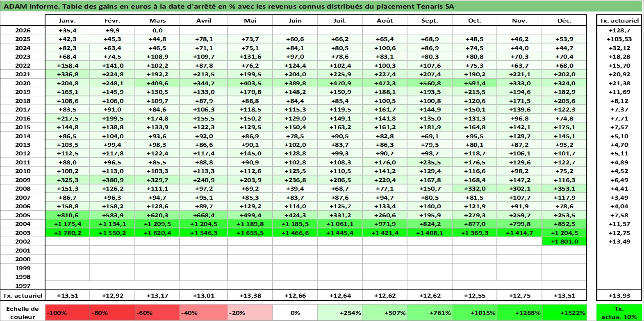Select the '+353,1' cell for December 2008
Image resolution: width=644 pixels, height=321 pixels.
click(x=564, y=189)
